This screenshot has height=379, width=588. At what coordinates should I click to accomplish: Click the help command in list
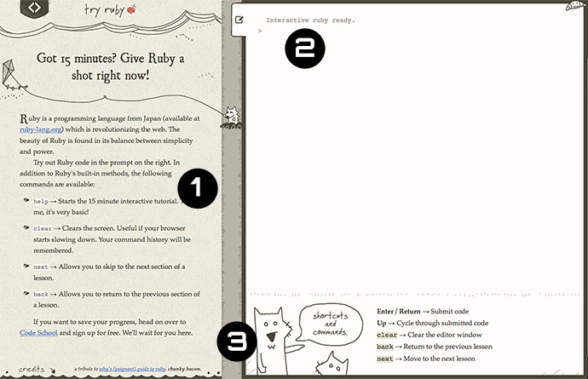click(x=41, y=201)
